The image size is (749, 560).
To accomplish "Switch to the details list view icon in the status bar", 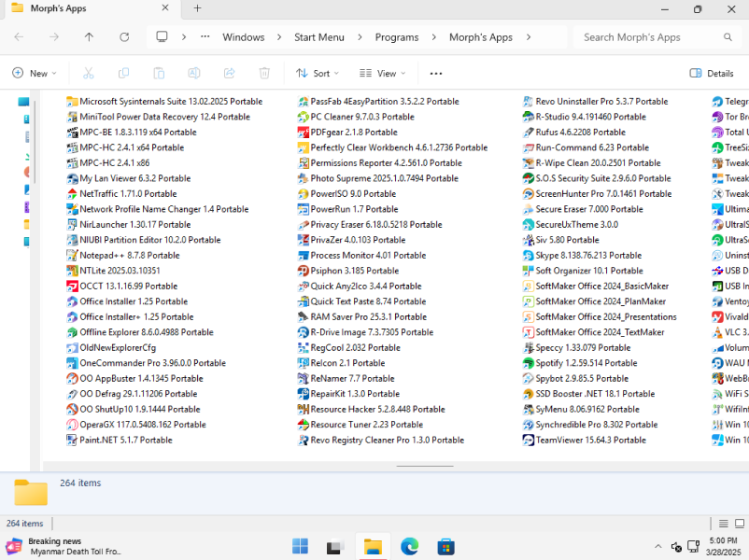I will coord(723,524).
